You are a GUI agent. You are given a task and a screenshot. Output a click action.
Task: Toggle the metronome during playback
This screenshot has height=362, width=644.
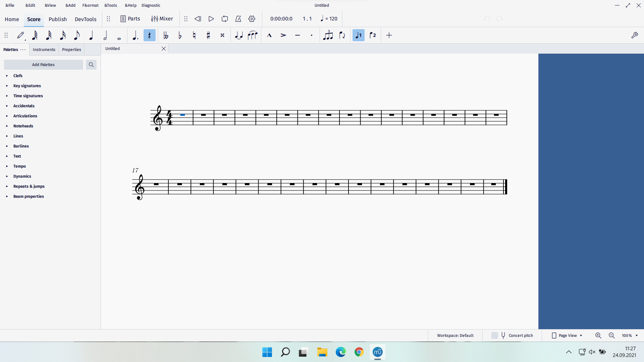point(238,19)
